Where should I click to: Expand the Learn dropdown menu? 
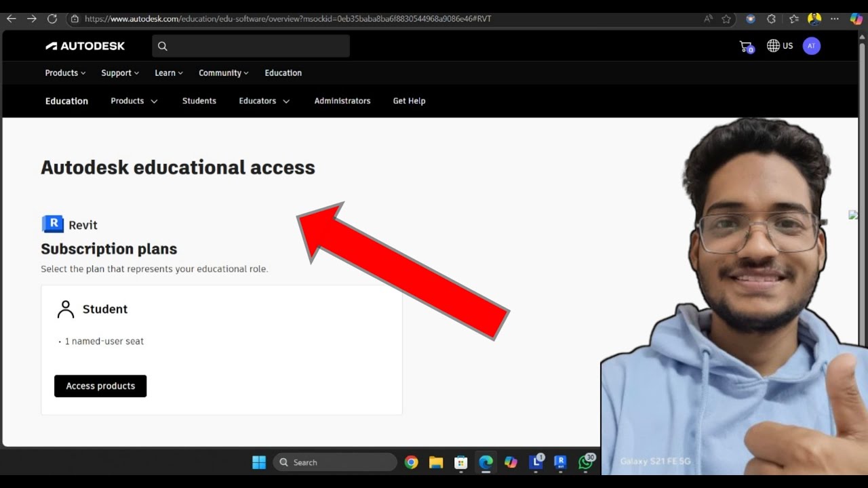click(169, 73)
